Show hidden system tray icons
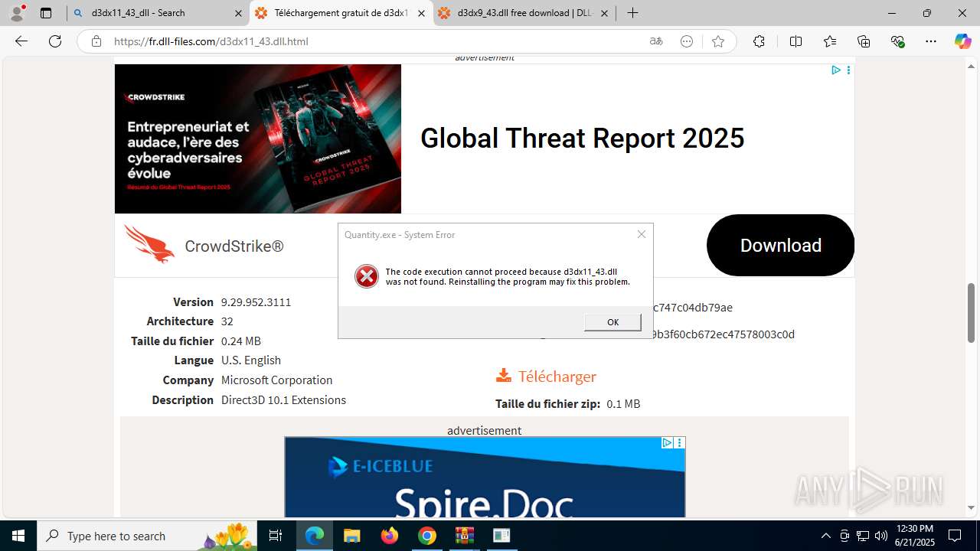This screenshot has height=551, width=980. [825, 536]
